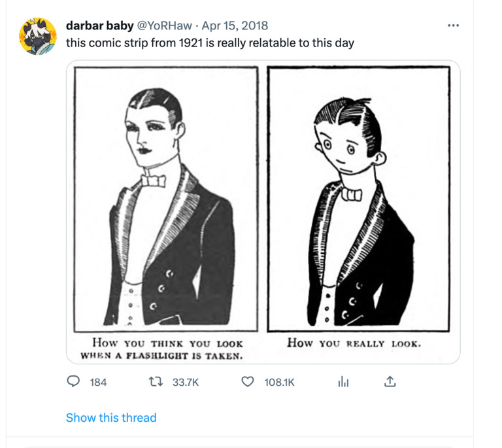
Task: Click the 'How you really look' caption
Action: [354, 343]
